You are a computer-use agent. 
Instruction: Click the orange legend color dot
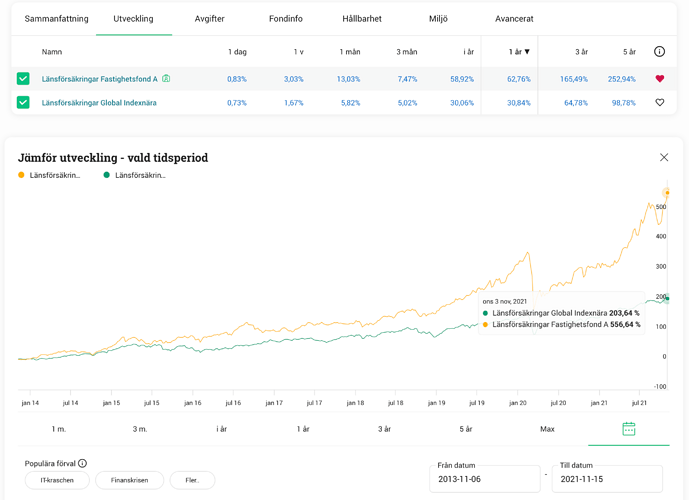point(21,176)
